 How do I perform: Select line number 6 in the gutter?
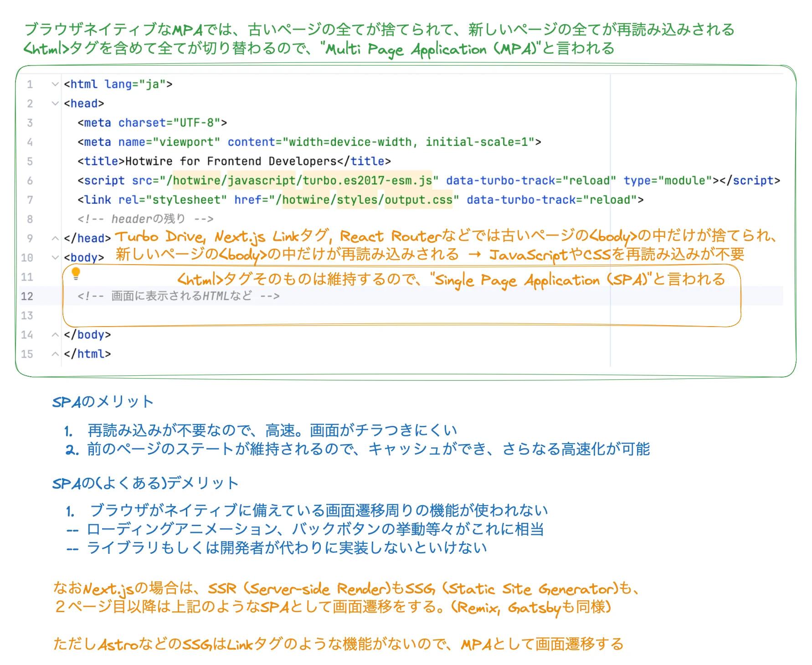coord(30,181)
